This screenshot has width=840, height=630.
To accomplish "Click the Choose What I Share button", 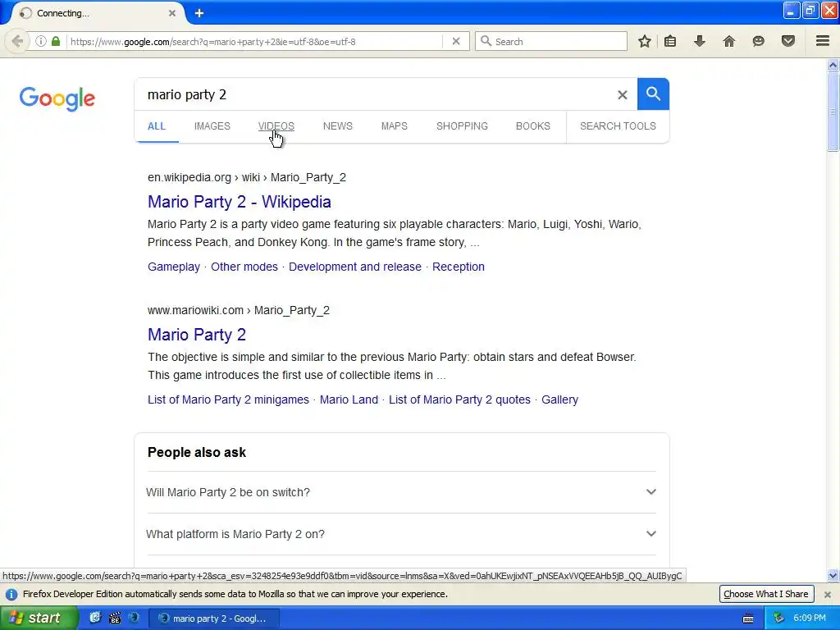I will click(x=766, y=594).
